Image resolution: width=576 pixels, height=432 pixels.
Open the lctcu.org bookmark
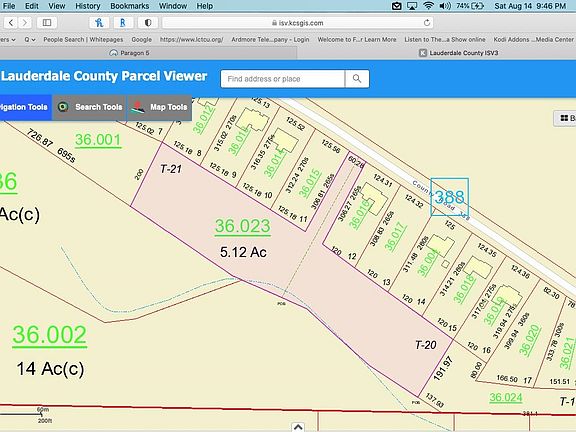point(191,39)
